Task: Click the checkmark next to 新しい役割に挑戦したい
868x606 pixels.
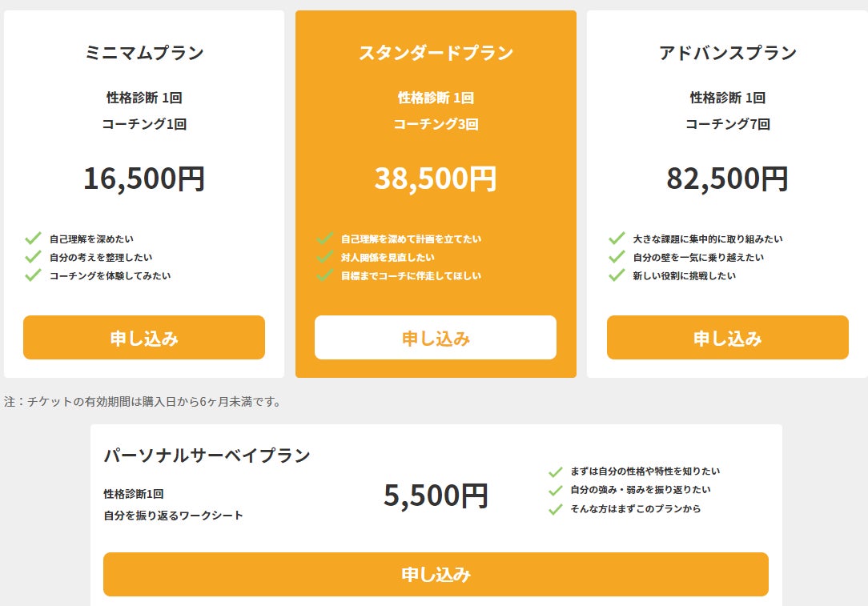Action: 617,275
